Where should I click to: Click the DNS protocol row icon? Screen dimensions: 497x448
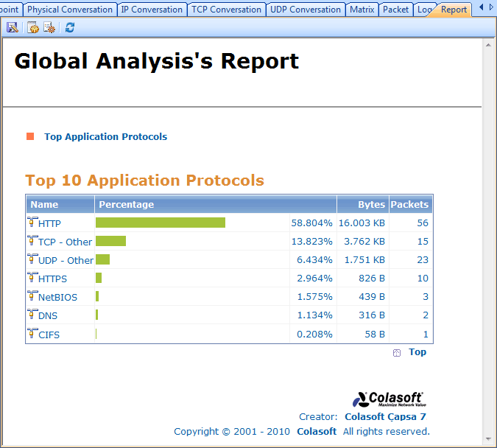32,314
